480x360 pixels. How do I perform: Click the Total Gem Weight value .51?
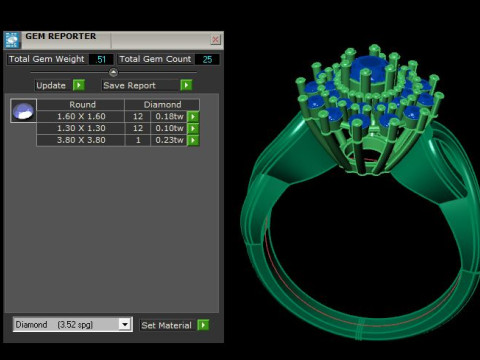tap(101, 59)
